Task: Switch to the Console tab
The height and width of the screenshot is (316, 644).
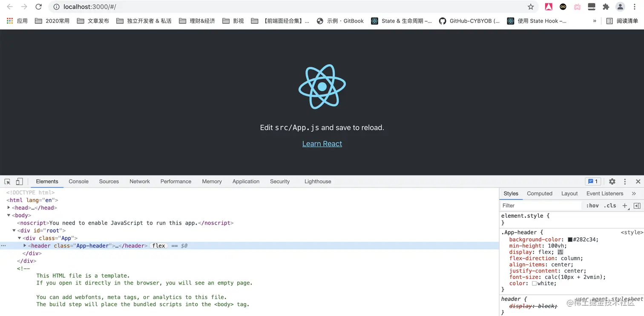Action: coord(78,182)
